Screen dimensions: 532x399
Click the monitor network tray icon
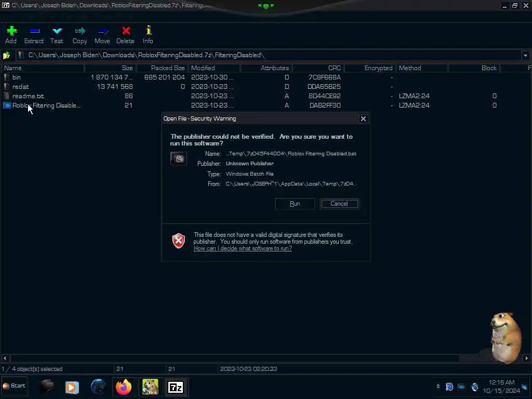[x=461, y=387]
